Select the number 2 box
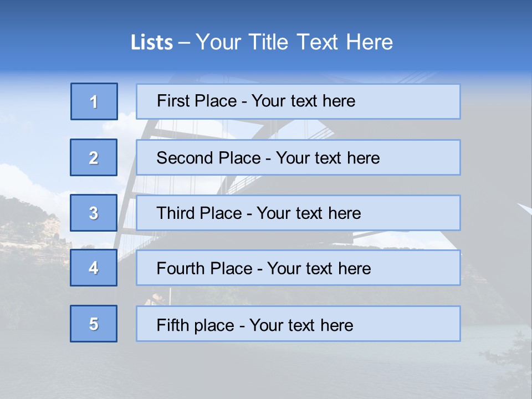The width and height of the screenshot is (532, 399). point(94,157)
